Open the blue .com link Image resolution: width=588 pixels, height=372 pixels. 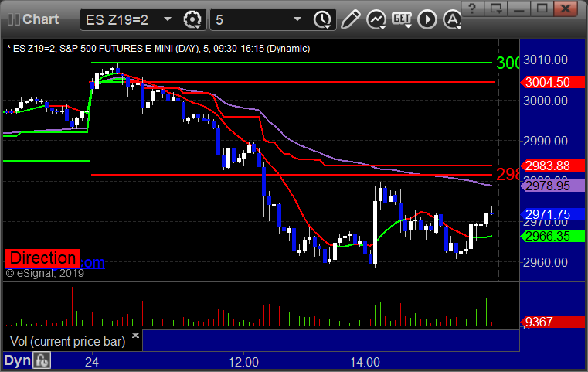pos(93,262)
